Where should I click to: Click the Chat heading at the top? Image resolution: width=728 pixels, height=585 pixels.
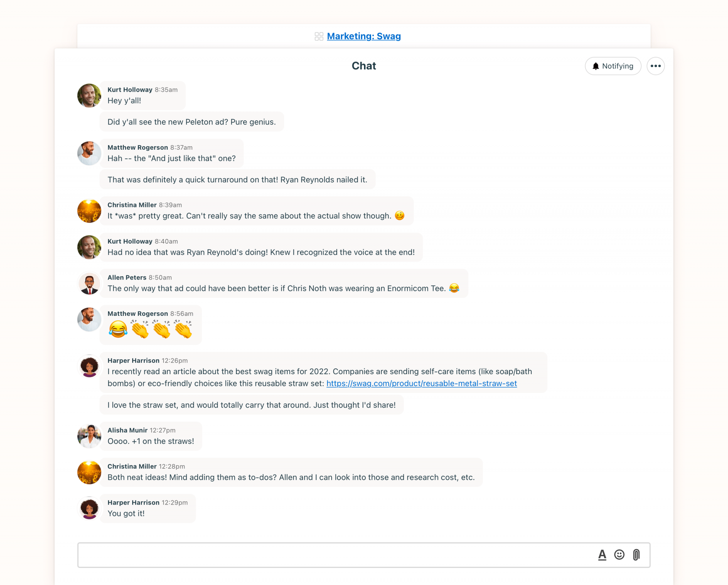364,65
